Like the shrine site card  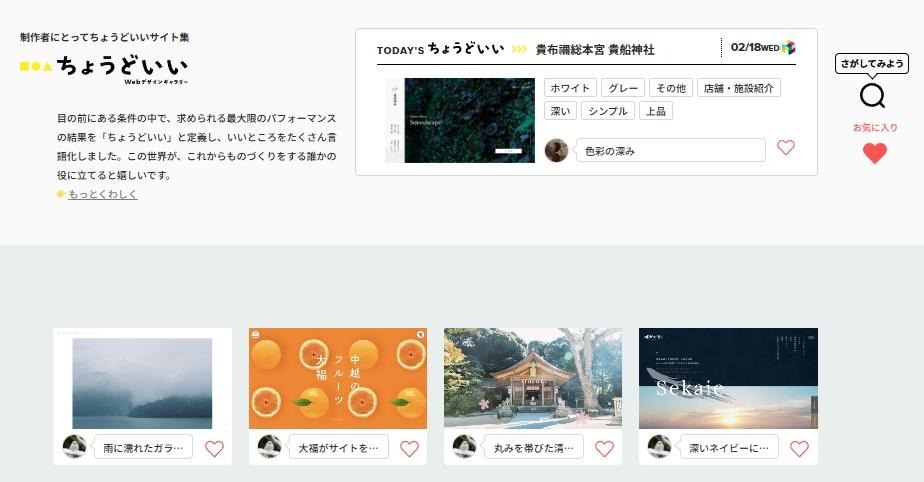coord(604,448)
